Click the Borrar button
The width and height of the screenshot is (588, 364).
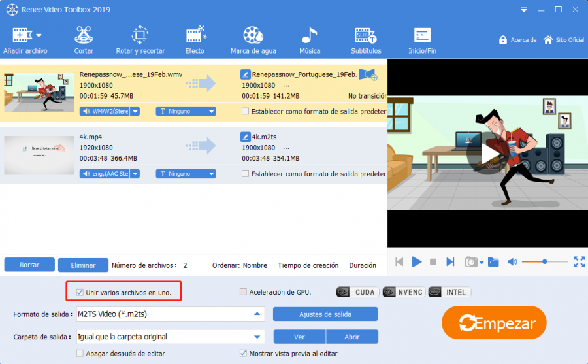(29, 265)
